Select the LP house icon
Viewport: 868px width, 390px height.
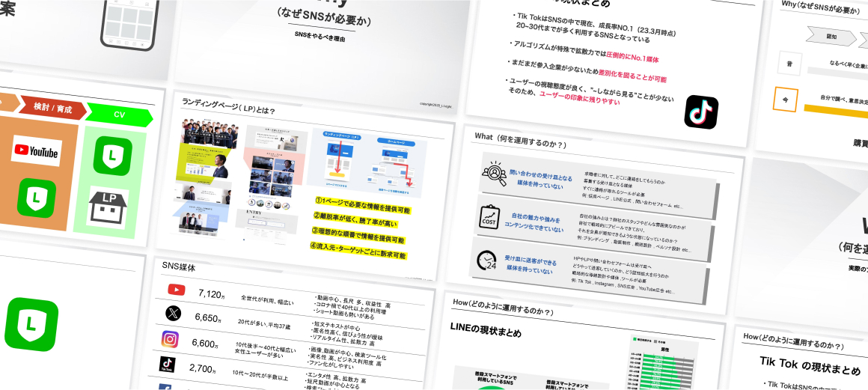click(109, 207)
